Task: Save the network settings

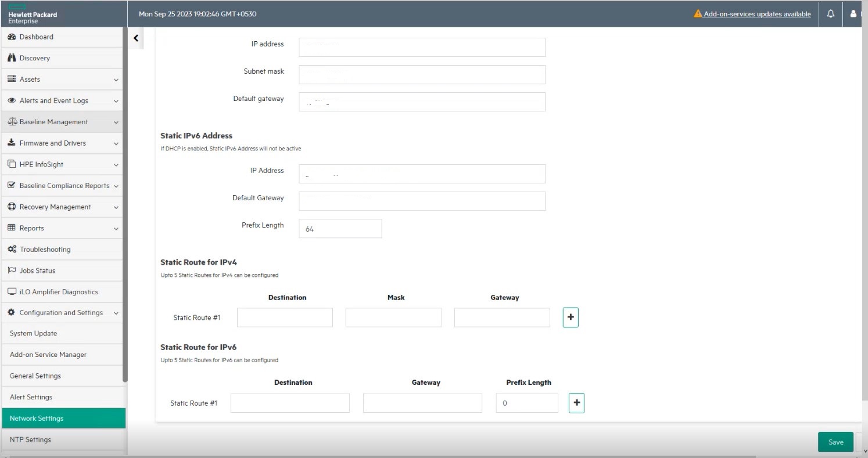Action: 835,441
